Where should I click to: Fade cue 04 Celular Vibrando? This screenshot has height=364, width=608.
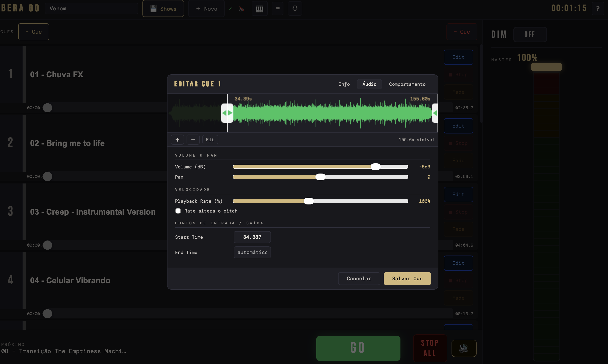[458, 298]
